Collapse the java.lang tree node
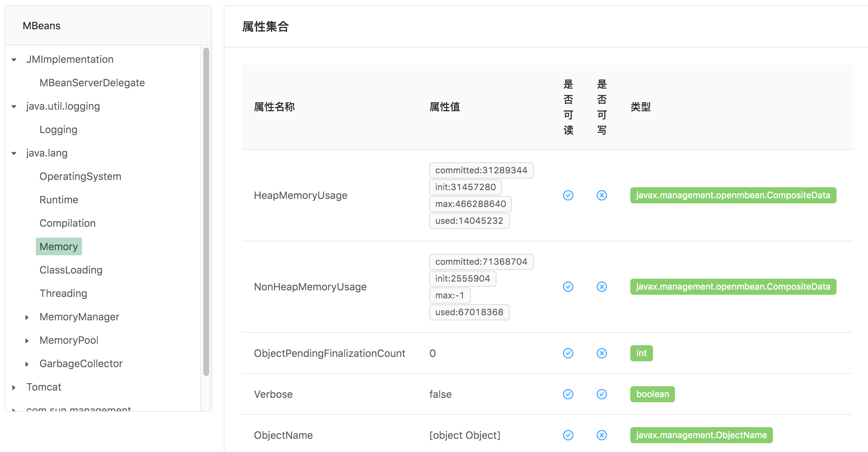 click(x=14, y=153)
